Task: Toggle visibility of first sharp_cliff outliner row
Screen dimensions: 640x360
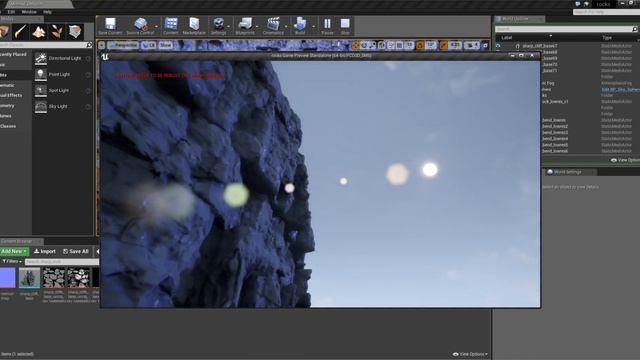Action: [498, 46]
